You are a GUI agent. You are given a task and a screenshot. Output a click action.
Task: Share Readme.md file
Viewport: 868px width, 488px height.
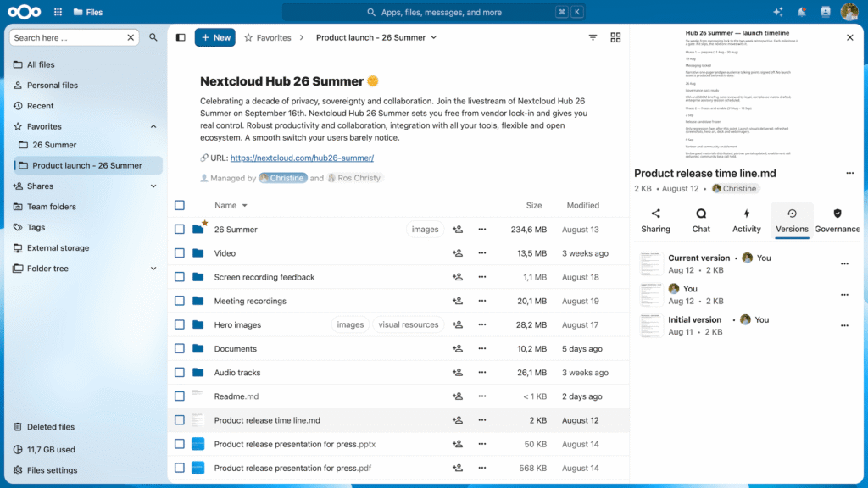click(x=457, y=396)
